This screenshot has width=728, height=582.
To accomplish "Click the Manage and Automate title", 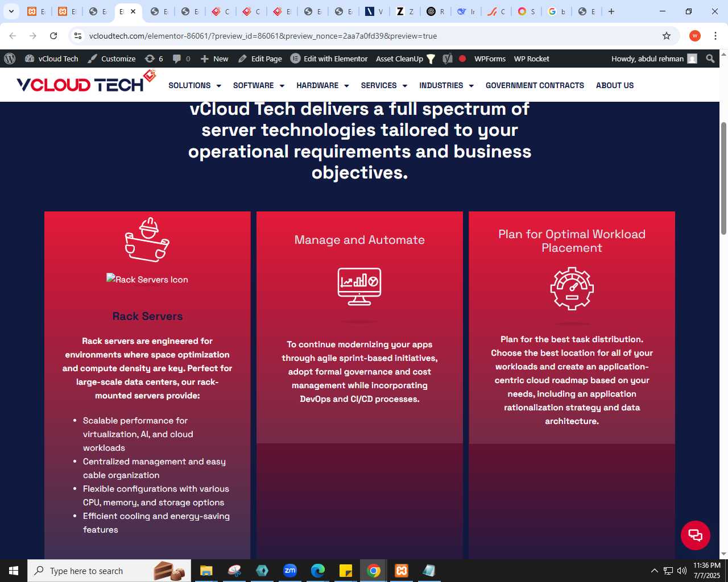I will point(359,240).
